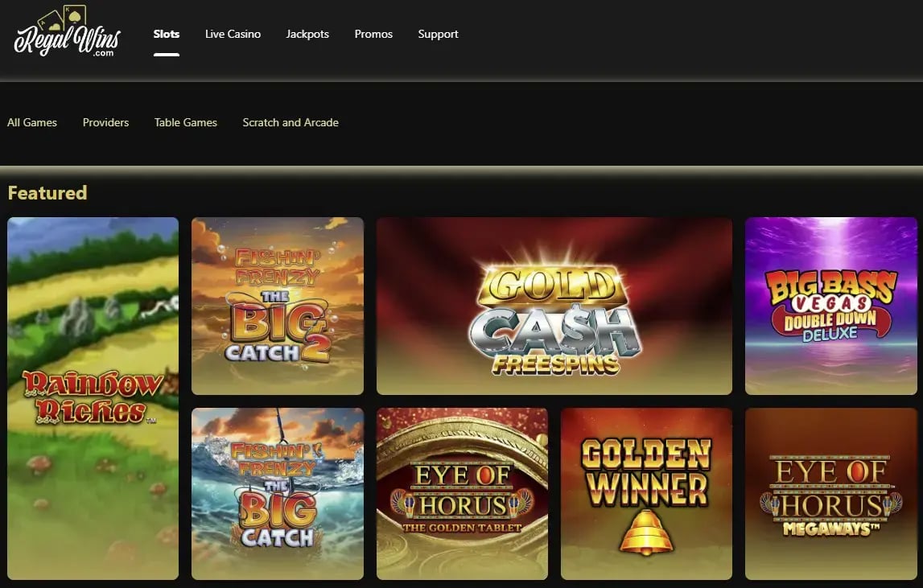Open the Eye of Horus Megaways game
Screen dimensions: 923x588
click(830, 494)
